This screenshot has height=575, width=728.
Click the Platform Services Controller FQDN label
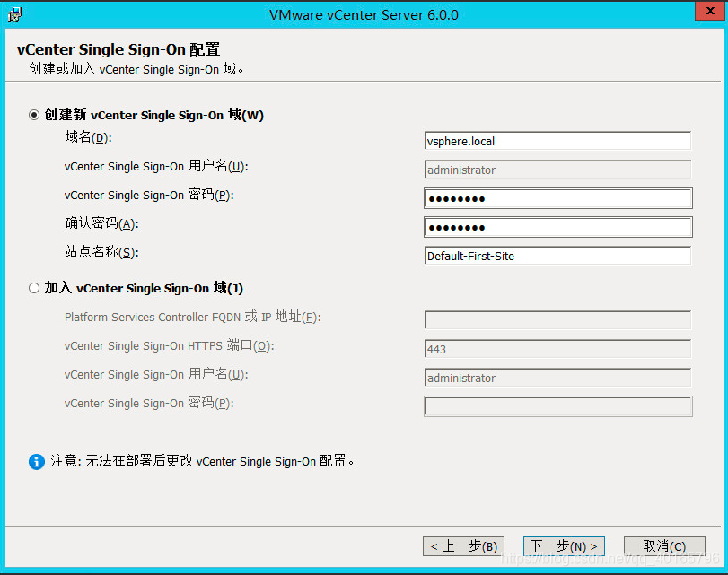coord(193,318)
